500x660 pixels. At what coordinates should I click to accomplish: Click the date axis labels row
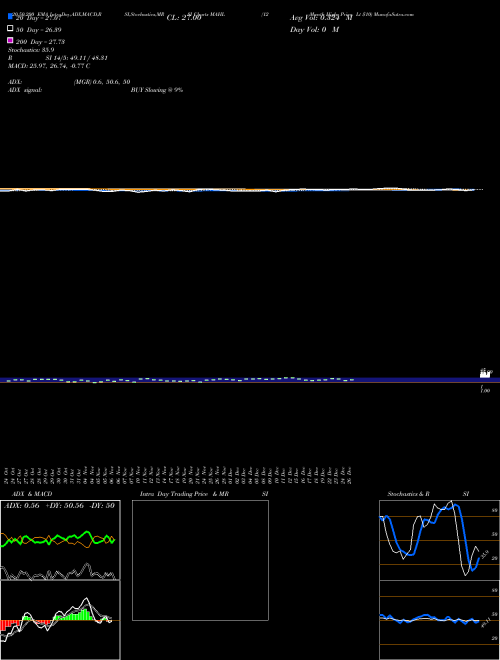click(178, 475)
